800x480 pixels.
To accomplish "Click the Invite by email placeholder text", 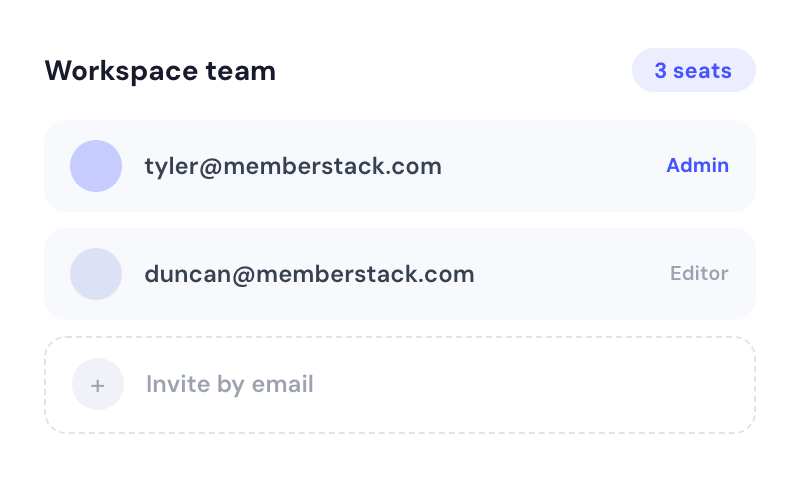I will tap(230, 385).
